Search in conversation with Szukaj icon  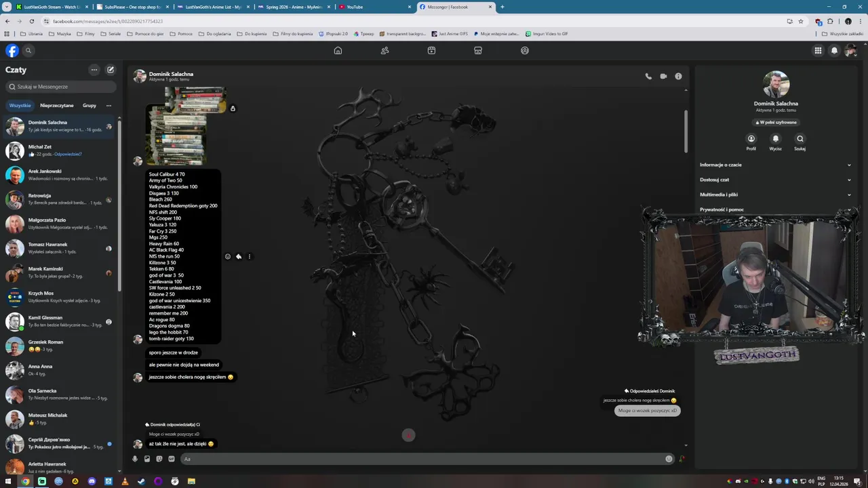coord(800,139)
